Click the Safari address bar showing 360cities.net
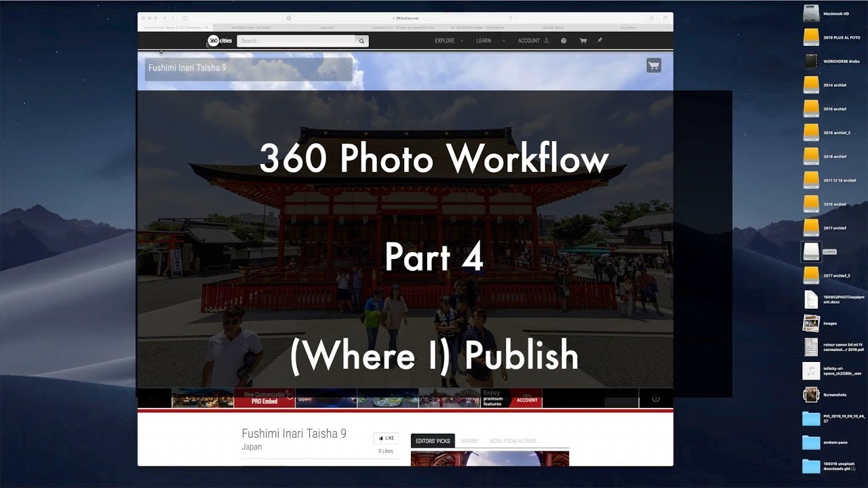Viewport: 868px width, 488px height. coord(407,18)
